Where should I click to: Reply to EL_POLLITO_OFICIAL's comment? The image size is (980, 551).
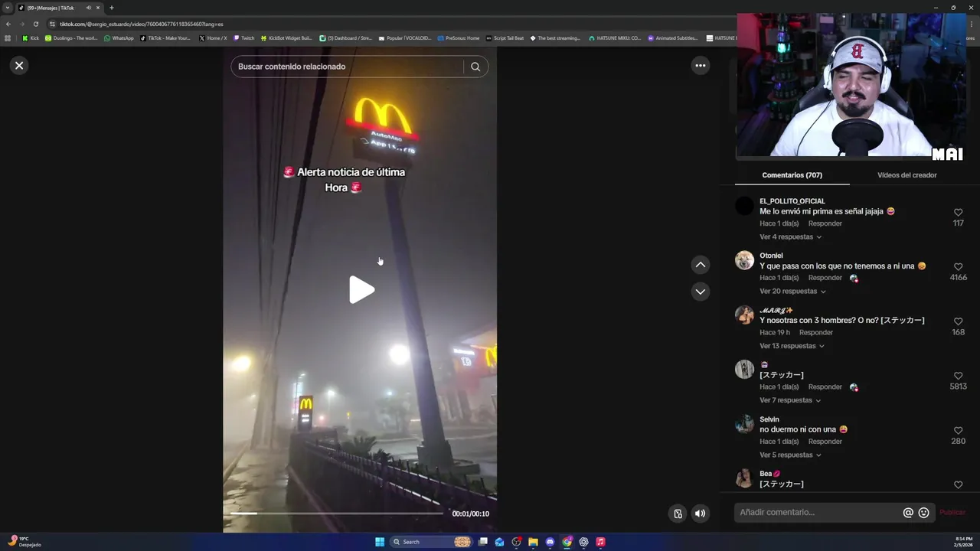[825, 223]
